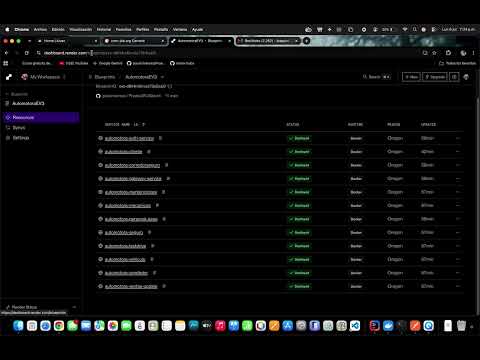The width and height of the screenshot is (480, 360).
Task: Open more options for automotora-vendedor row
Action: (458, 273)
